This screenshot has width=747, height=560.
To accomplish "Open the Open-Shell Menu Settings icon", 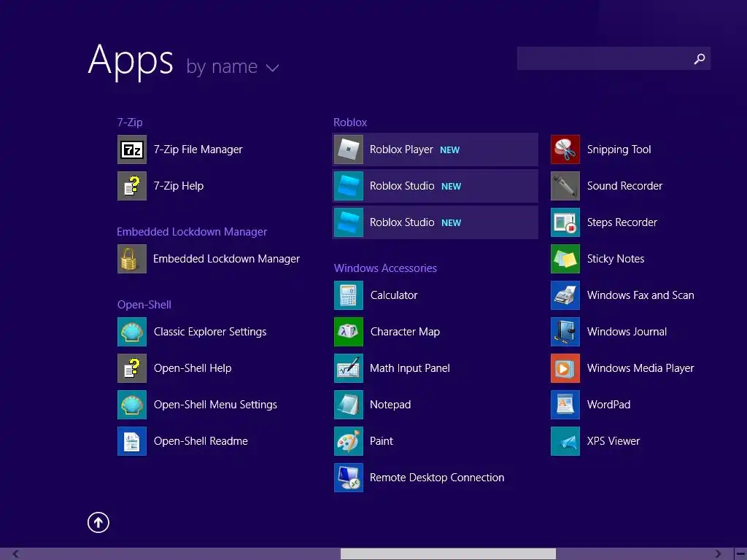I will click(132, 404).
